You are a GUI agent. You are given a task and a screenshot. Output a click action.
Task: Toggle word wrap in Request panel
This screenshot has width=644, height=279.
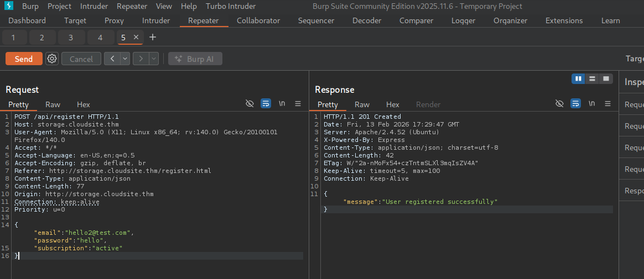point(266,104)
